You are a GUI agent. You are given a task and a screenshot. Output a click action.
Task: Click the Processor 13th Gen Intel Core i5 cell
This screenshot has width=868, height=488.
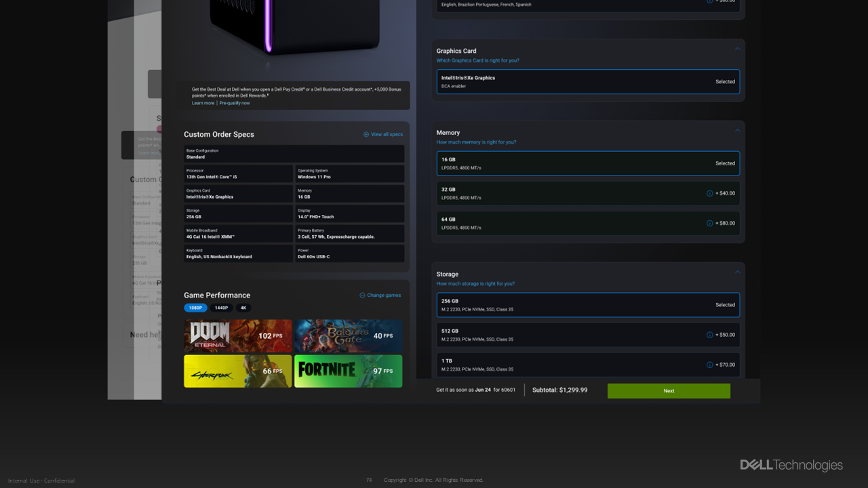point(238,174)
